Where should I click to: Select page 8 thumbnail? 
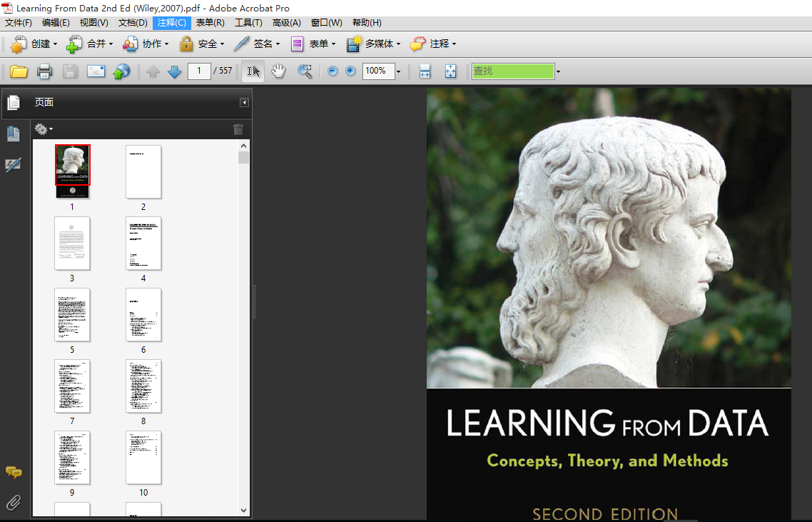[143, 386]
